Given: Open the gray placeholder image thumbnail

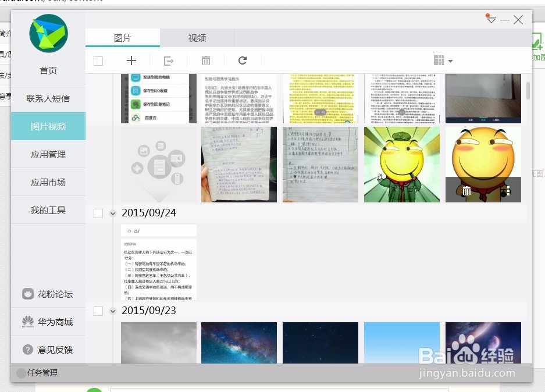Looking at the screenshot, I should pyautogui.click(x=159, y=165).
